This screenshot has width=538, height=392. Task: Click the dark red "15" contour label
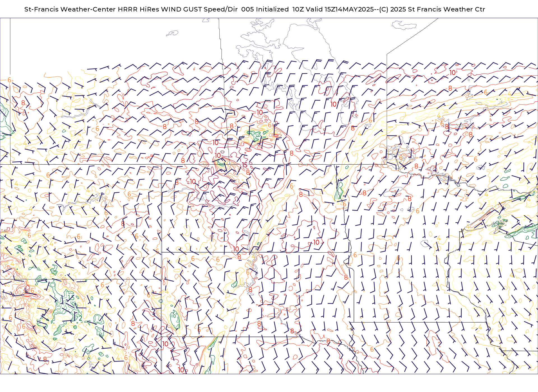[x=245, y=165]
